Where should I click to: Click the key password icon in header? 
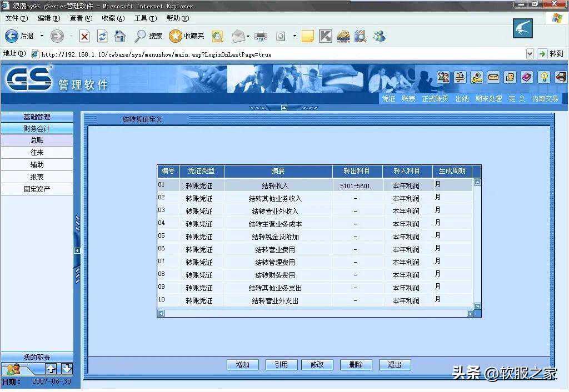click(477, 77)
